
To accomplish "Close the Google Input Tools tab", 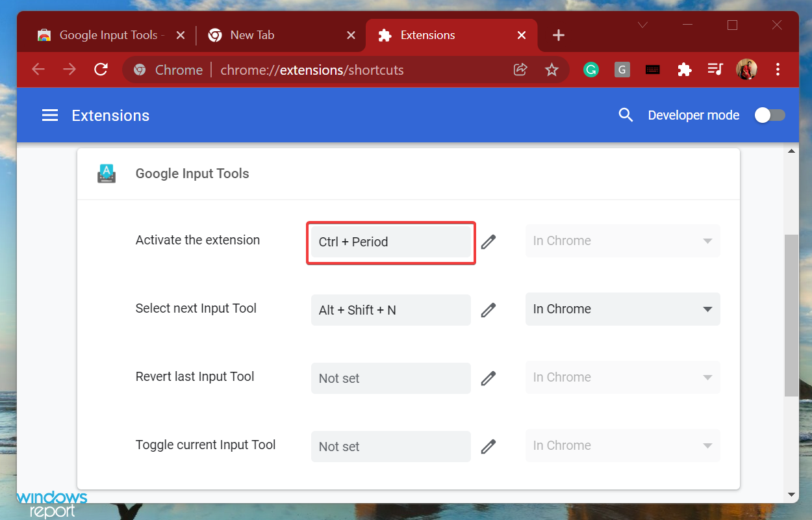I will pos(181,35).
